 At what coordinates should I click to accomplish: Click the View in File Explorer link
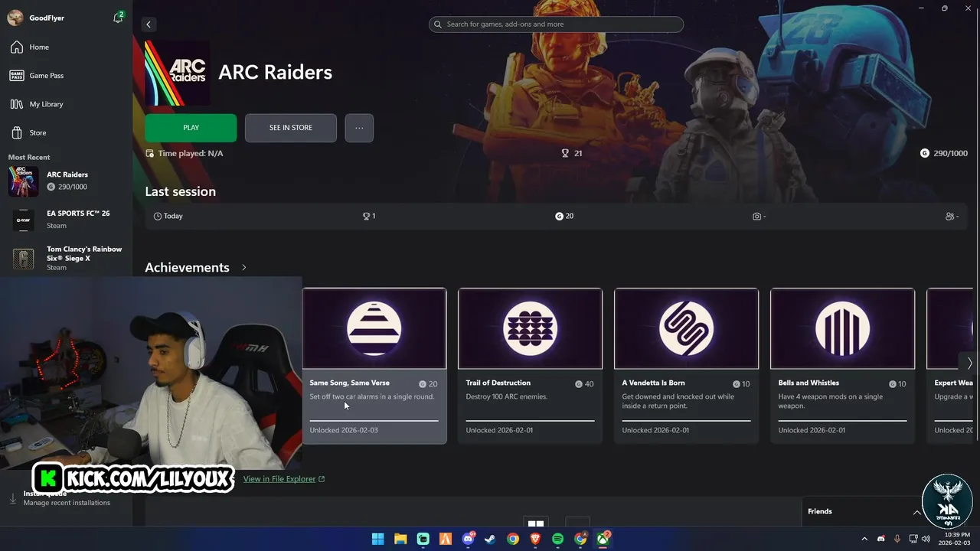(284, 479)
